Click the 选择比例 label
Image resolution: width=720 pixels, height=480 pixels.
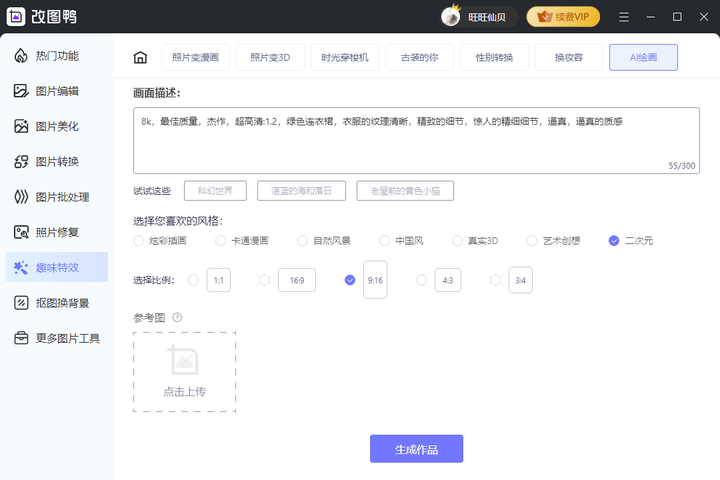(154, 280)
